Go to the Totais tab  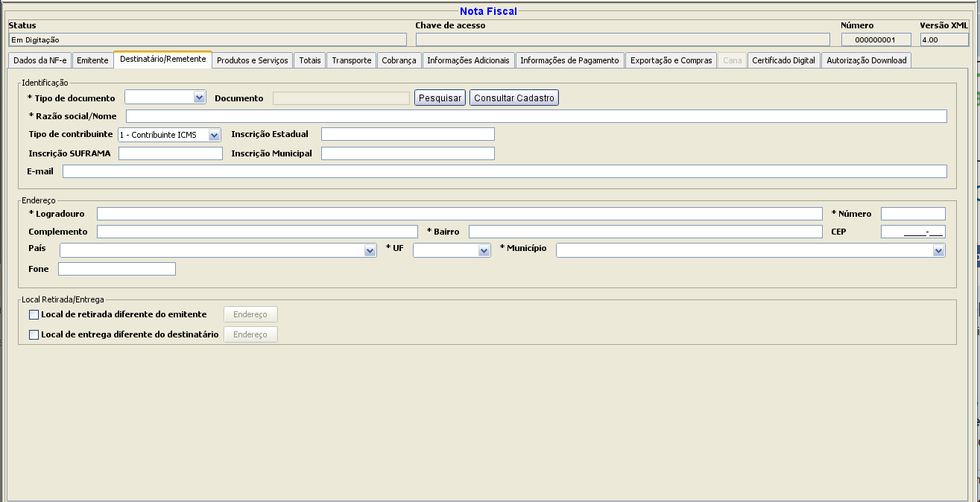[x=310, y=60]
